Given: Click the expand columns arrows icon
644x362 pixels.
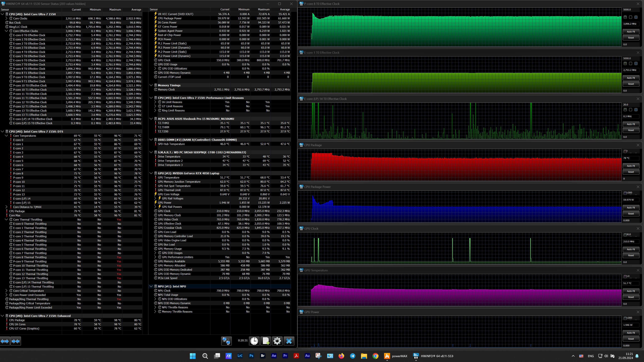Looking at the screenshot, I should [x=5, y=341].
